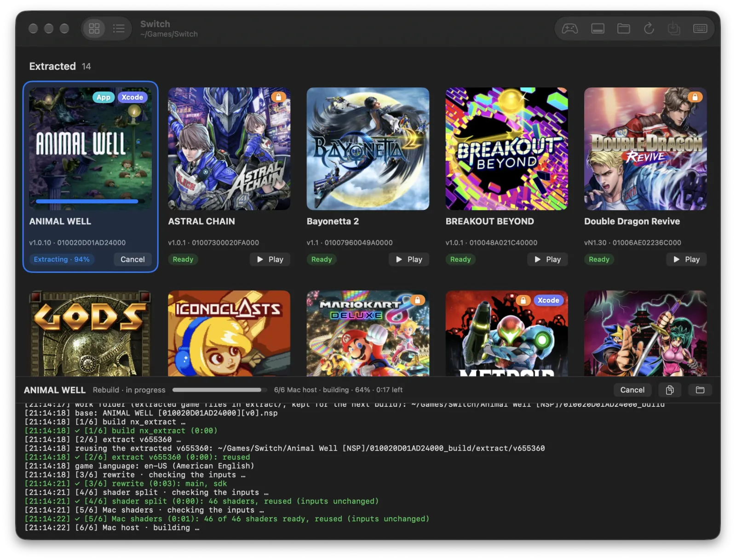This screenshot has width=736, height=560.
Task: Click the 'game language: en-US' log line
Action: [139, 466]
